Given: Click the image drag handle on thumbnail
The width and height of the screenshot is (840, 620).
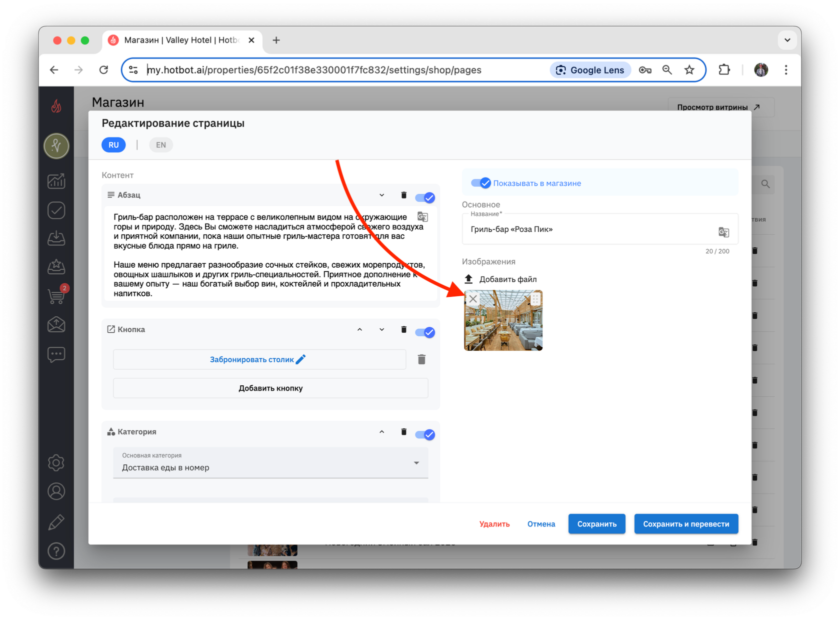Looking at the screenshot, I should tap(535, 299).
